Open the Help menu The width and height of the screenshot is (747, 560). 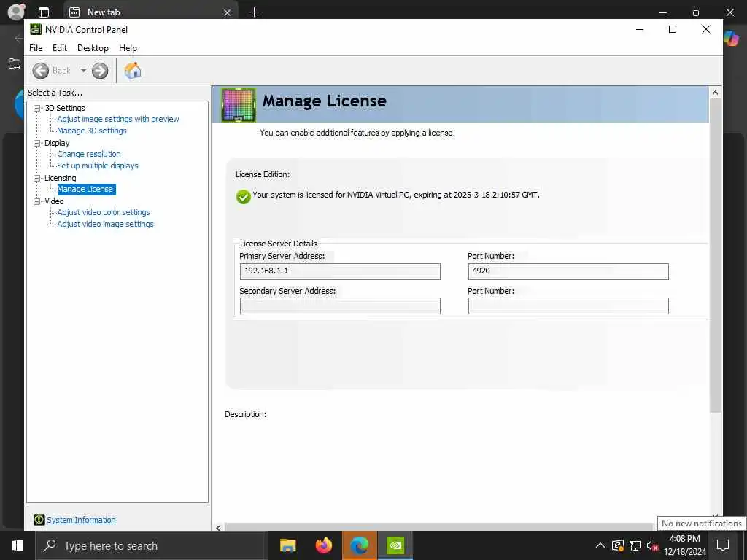(x=128, y=48)
